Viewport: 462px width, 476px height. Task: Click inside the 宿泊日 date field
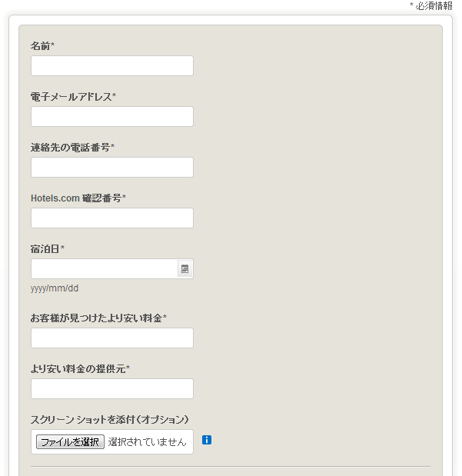(x=104, y=268)
